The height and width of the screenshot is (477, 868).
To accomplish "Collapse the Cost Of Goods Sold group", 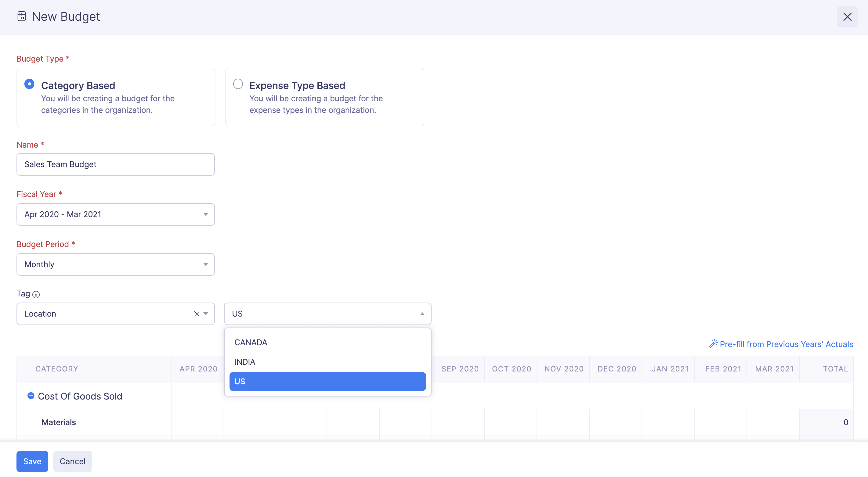I will [x=31, y=396].
